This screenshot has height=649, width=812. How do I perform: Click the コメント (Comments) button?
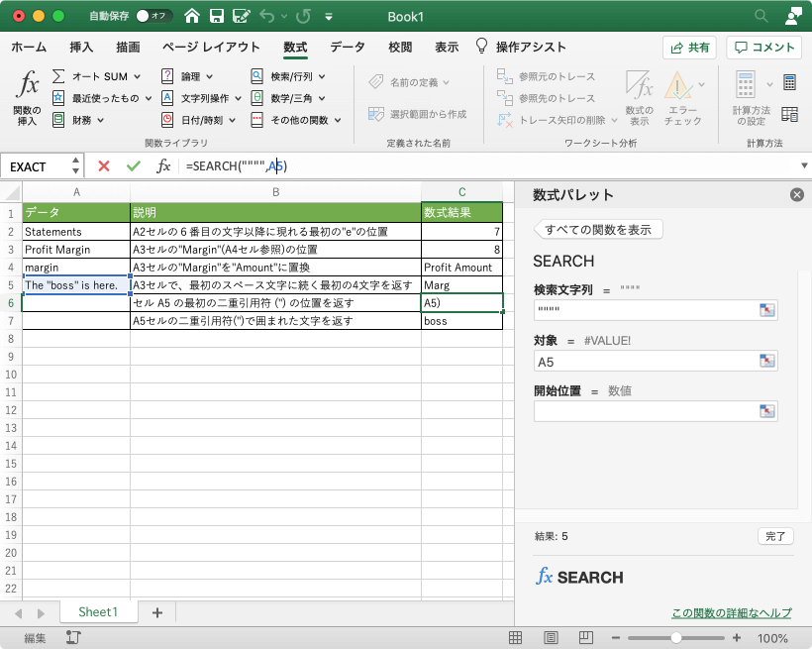pyautogui.click(x=764, y=48)
